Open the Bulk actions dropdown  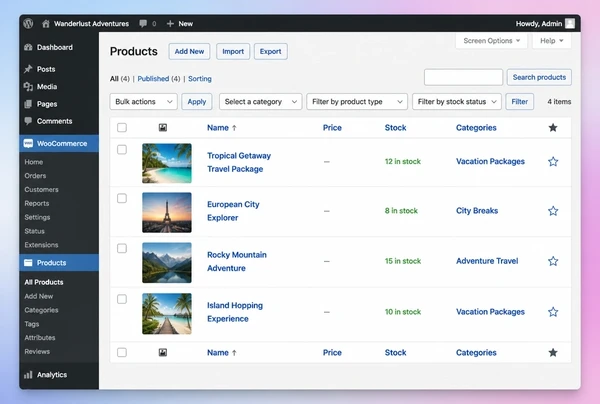point(143,102)
